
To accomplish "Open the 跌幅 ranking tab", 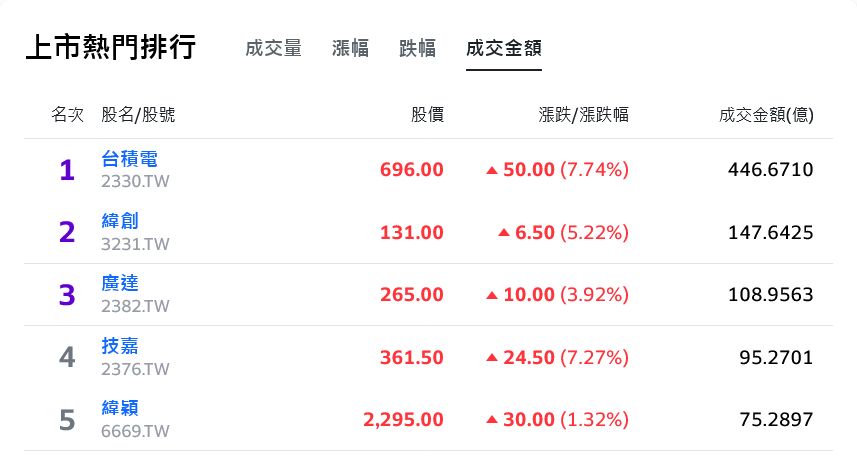I will (x=418, y=48).
